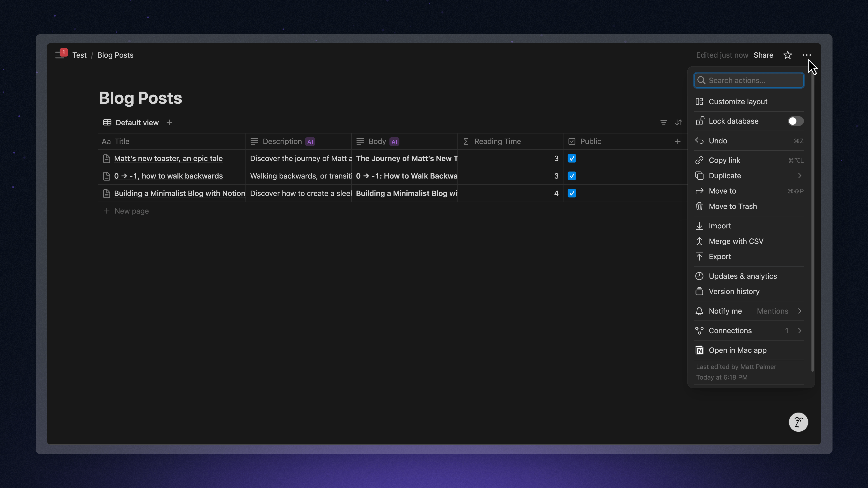Open Public column header options
This screenshot has height=488, width=868.
[616, 141]
